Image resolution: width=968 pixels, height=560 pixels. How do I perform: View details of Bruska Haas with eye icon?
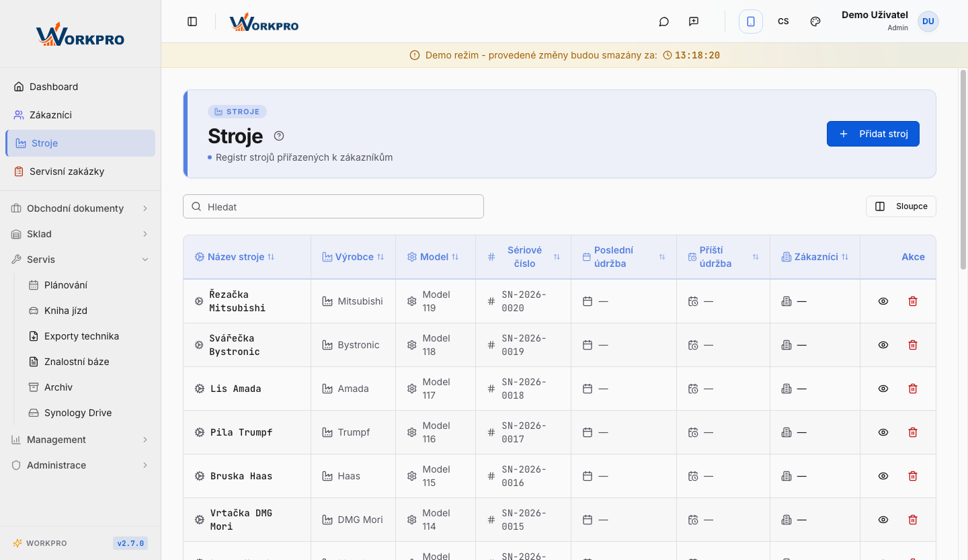pos(883,476)
